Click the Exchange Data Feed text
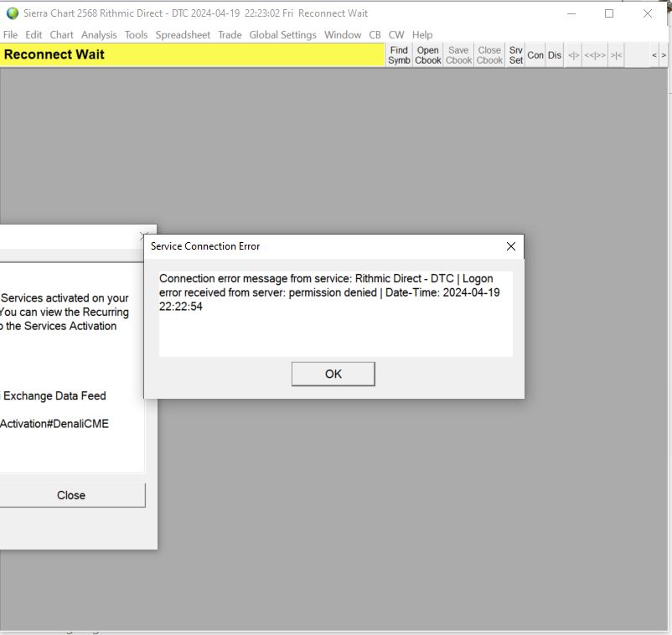672x635 pixels. pos(54,396)
